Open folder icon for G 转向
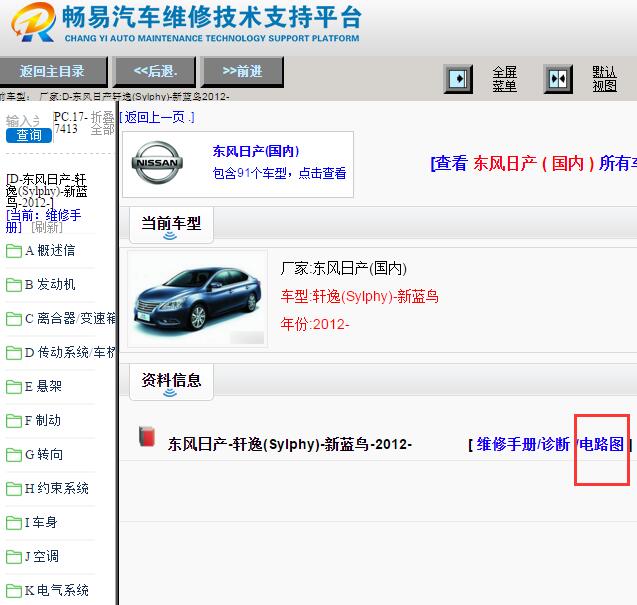The width and height of the screenshot is (637, 605). click(x=14, y=455)
